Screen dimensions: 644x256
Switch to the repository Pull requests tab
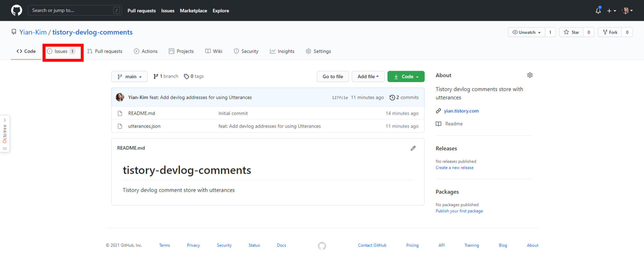(105, 51)
